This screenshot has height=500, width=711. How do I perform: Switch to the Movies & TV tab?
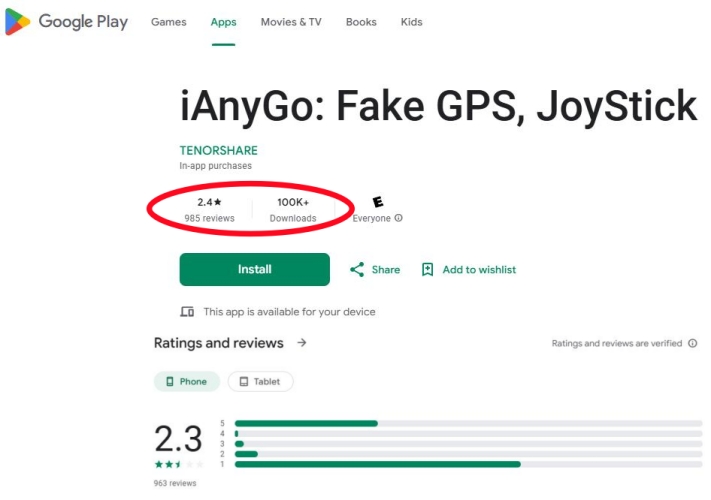click(291, 22)
